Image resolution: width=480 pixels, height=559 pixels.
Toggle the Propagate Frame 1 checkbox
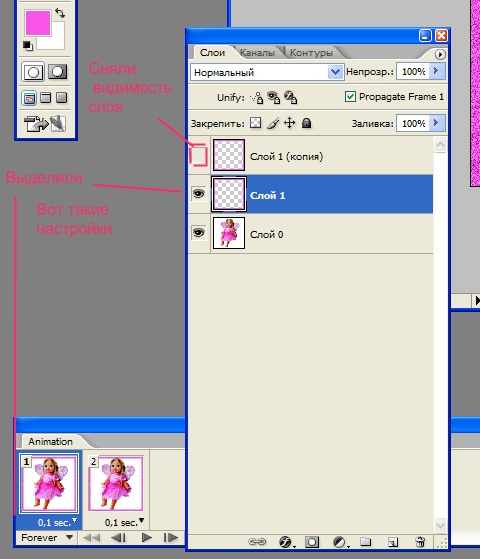[350, 97]
